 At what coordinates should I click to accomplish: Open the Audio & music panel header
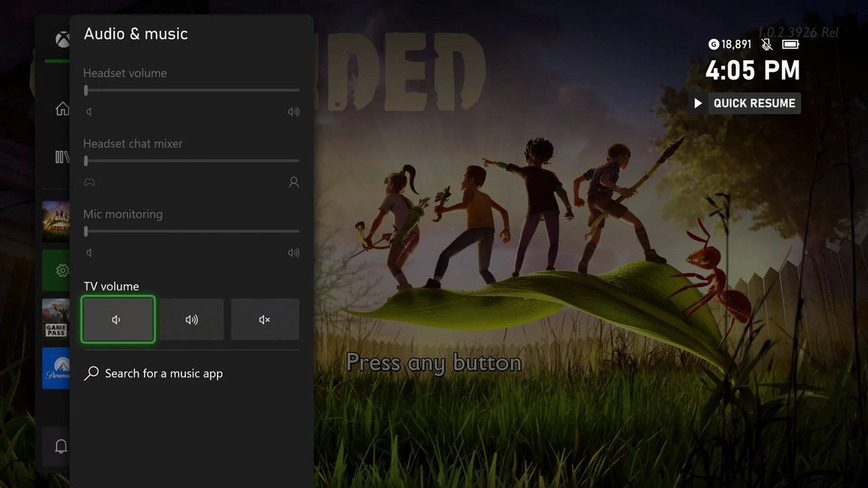click(135, 33)
